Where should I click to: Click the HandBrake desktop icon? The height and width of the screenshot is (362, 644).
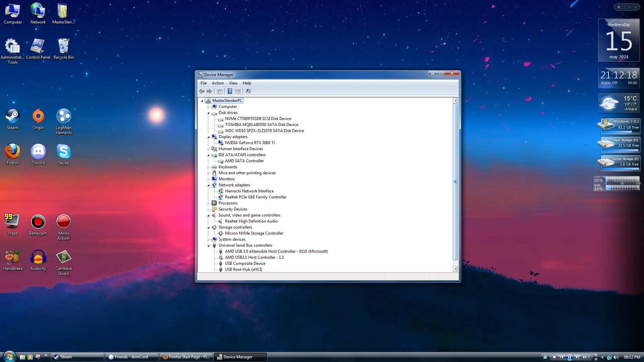coord(13,260)
